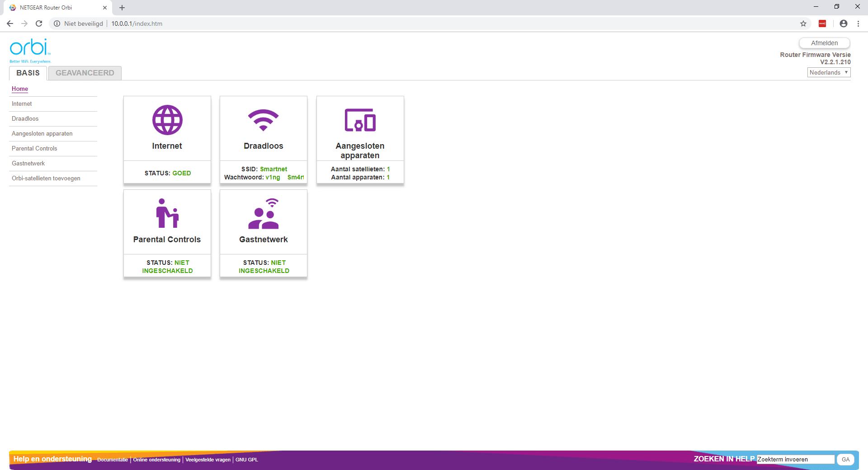Click the 'Gastnetwerk' tile title

click(x=264, y=240)
